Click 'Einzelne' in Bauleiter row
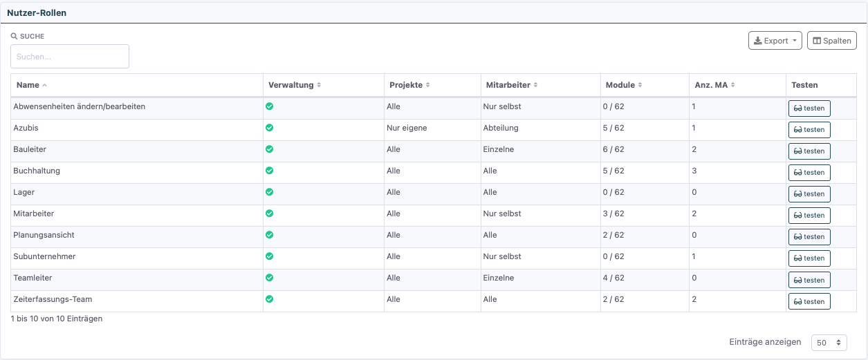This screenshot has height=360, width=868. tap(499, 149)
